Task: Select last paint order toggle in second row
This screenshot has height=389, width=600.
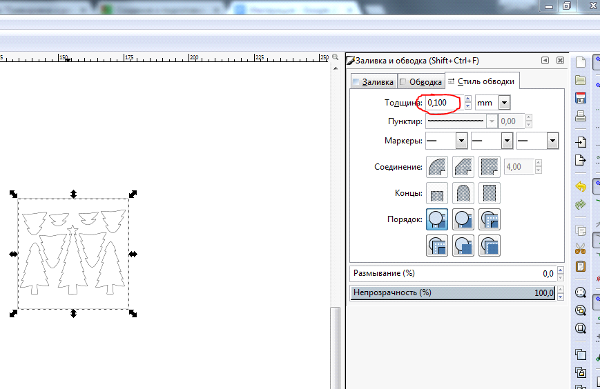Action: click(x=489, y=246)
